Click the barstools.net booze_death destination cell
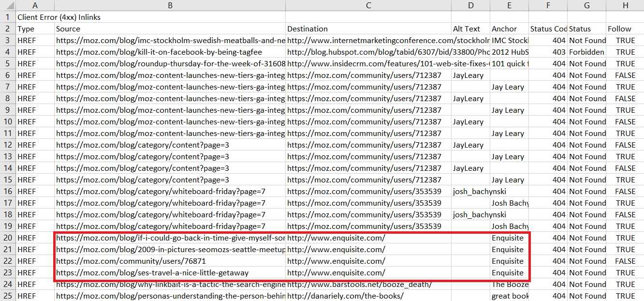This screenshot has width=644, height=301. click(x=358, y=284)
